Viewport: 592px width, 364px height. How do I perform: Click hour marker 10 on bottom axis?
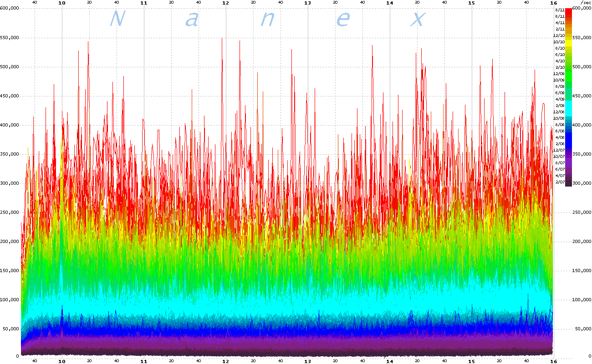62,360
